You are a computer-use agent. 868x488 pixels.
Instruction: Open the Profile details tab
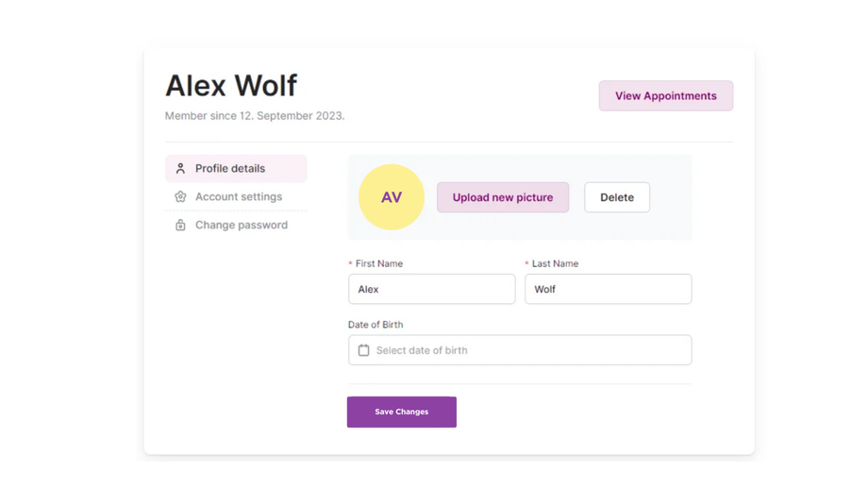tap(230, 168)
